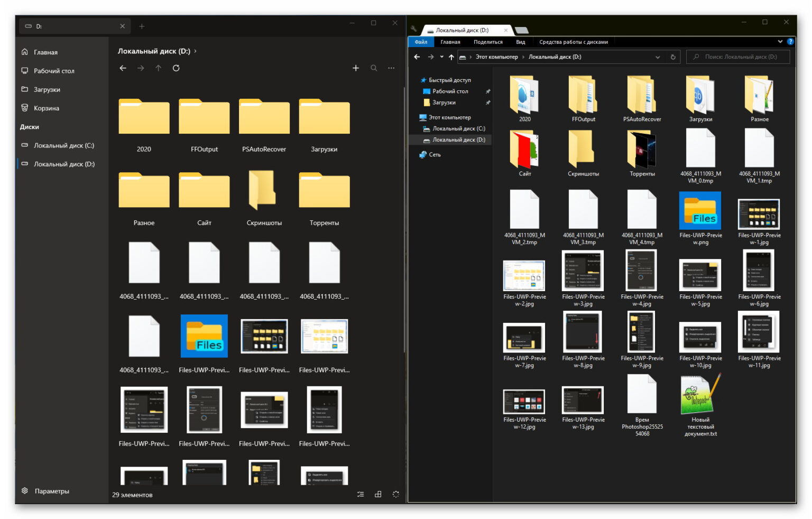Select 2020 folder in Explorer
812x519 pixels.
524,99
